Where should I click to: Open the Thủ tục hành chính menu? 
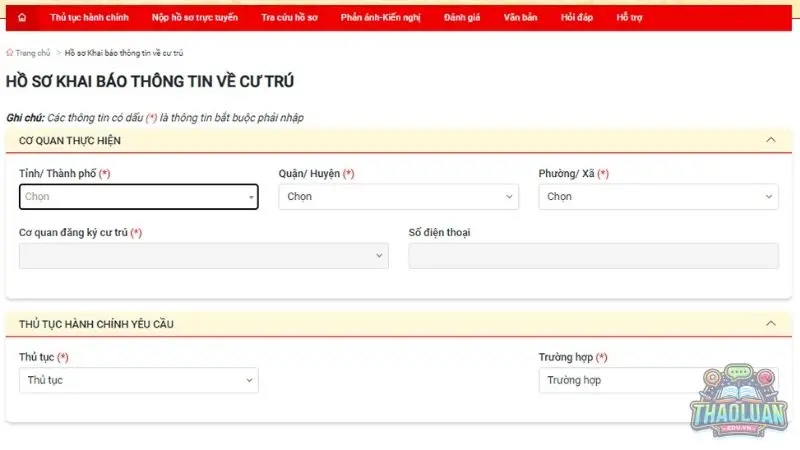(x=89, y=17)
